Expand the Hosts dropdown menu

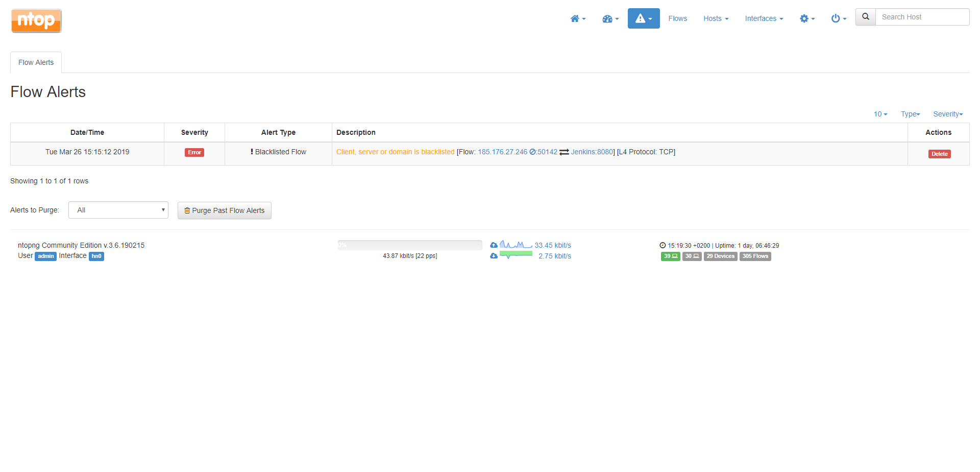point(716,19)
